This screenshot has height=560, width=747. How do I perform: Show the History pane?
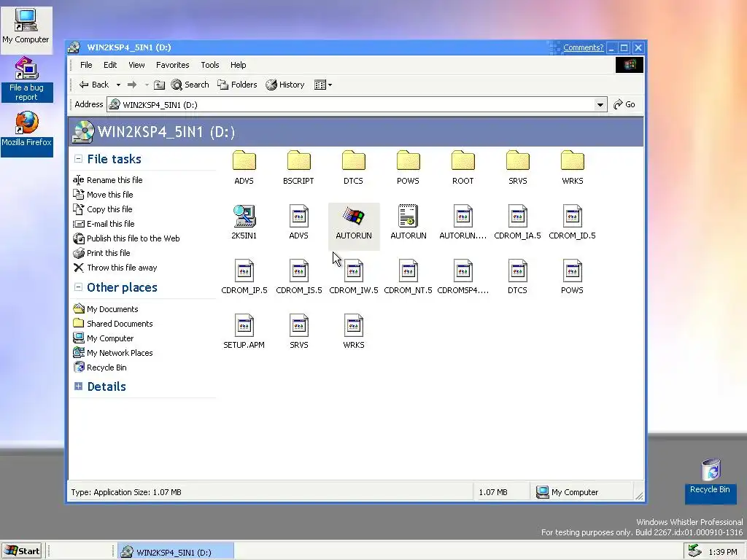(285, 85)
